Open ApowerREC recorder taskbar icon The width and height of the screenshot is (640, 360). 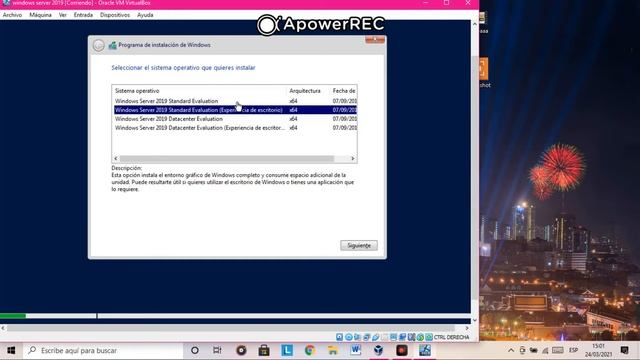402,350
